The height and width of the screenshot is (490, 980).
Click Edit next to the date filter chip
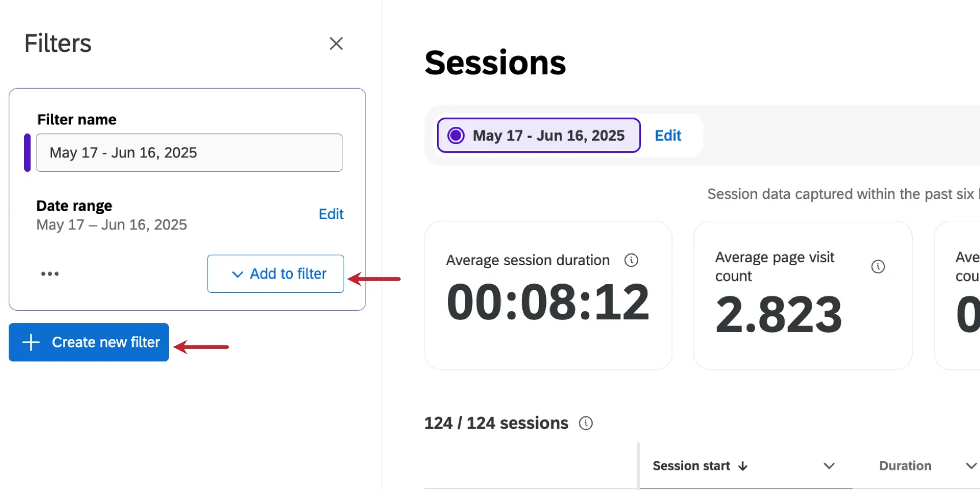(668, 135)
